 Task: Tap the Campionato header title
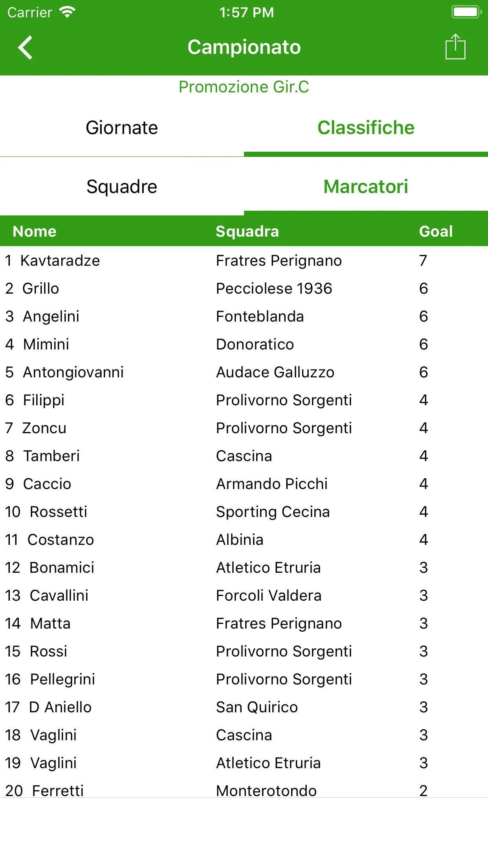(x=244, y=47)
